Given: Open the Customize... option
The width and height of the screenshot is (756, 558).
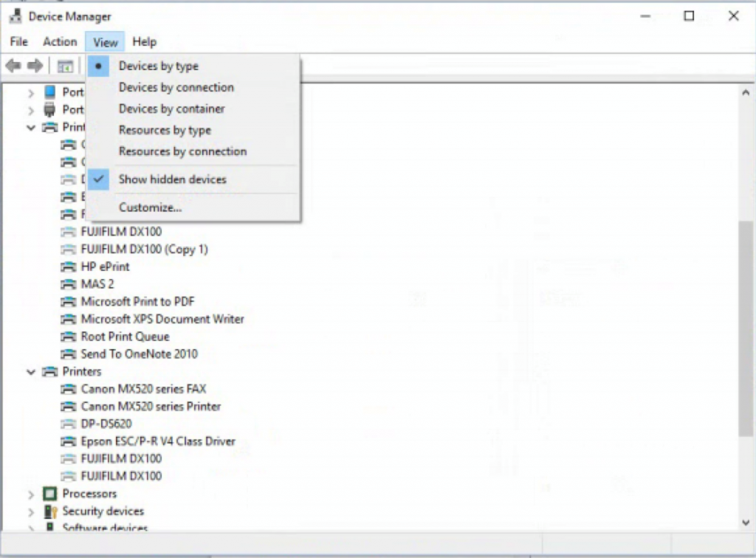Looking at the screenshot, I should [150, 207].
